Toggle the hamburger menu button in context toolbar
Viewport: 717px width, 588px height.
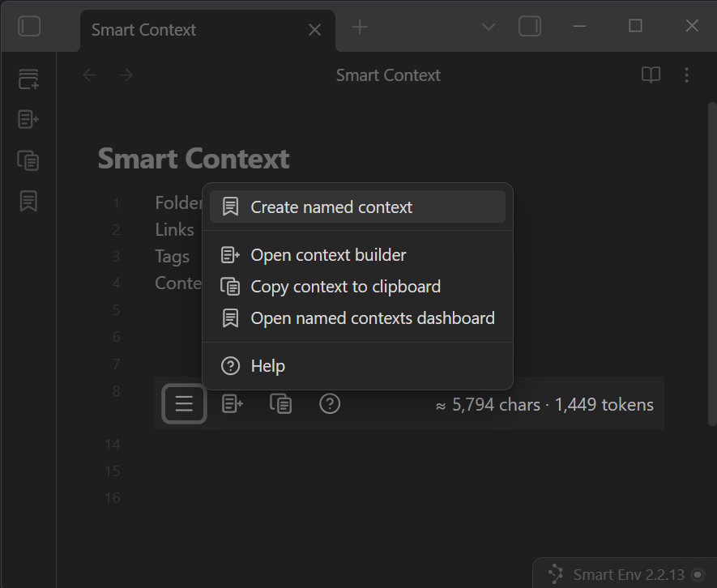click(x=184, y=403)
